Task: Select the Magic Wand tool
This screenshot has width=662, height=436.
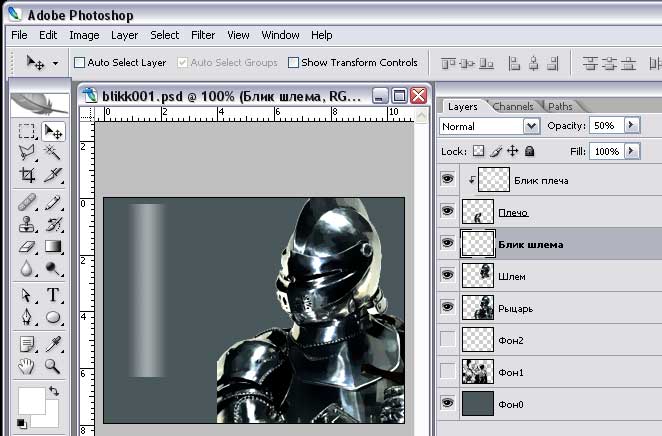Action: pos(53,153)
